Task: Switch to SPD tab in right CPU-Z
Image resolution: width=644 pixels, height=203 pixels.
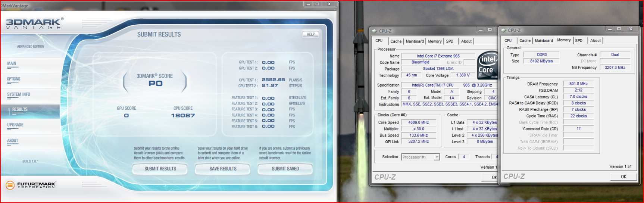Action: click(579, 41)
